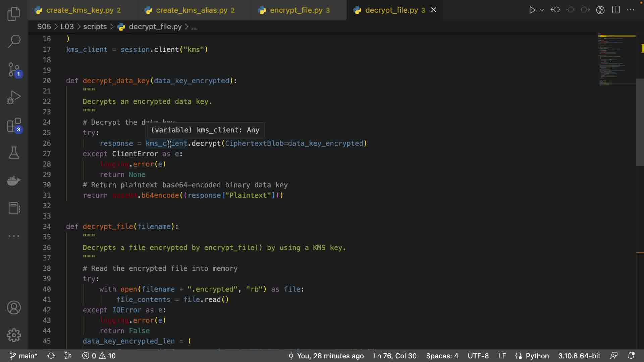Open the Manage settings gear

point(14,335)
